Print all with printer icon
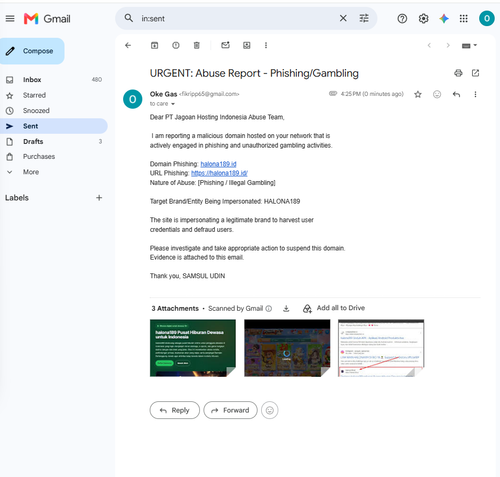The width and height of the screenshot is (500, 477). [458, 73]
